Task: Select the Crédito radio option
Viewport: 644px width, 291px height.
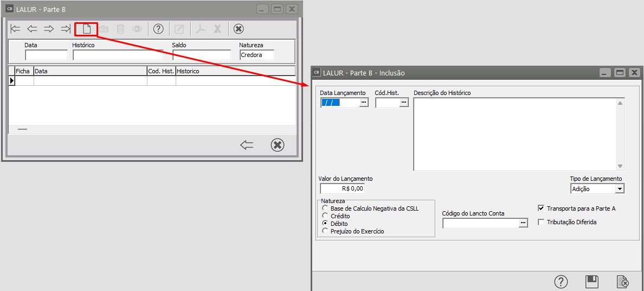Action: click(x=325, y=216)
